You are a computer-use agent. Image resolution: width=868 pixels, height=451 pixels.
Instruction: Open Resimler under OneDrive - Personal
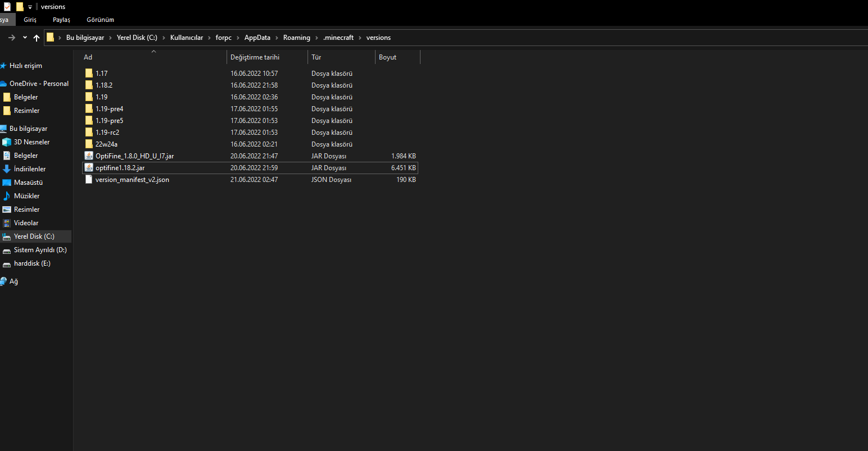click(x=27, y=111)
